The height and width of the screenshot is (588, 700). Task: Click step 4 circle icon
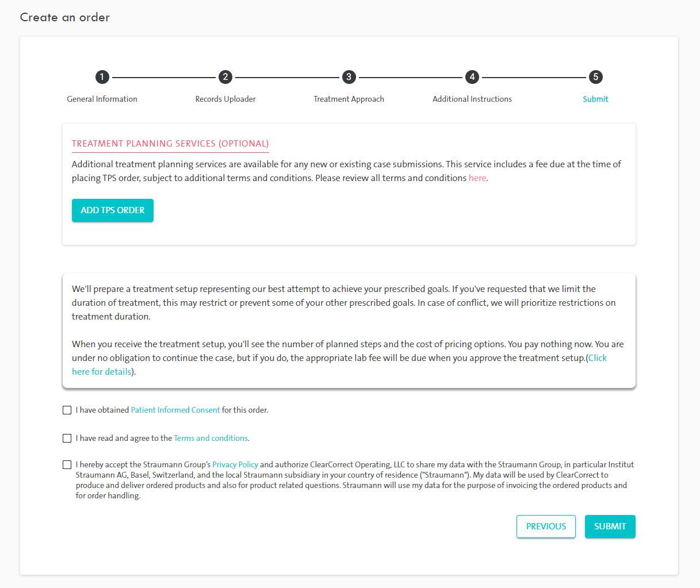472,77
